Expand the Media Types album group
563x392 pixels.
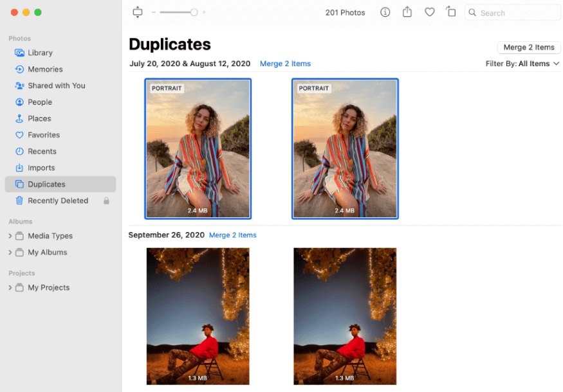click(10, 236)
